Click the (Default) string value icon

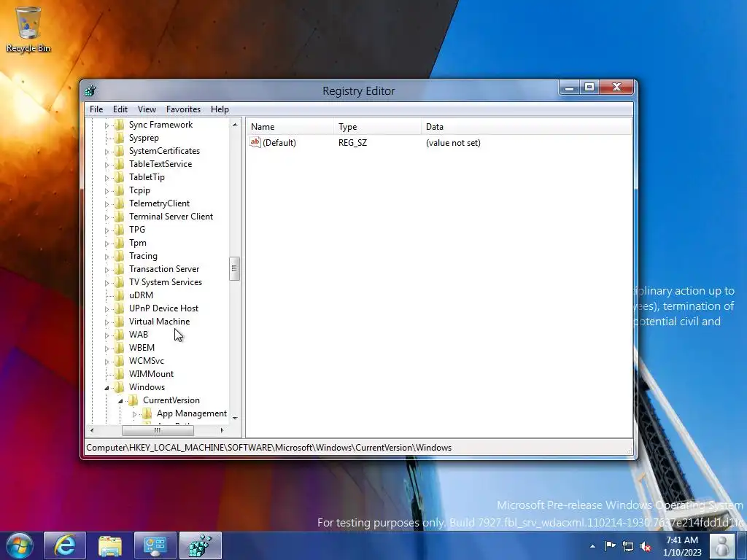255,142
